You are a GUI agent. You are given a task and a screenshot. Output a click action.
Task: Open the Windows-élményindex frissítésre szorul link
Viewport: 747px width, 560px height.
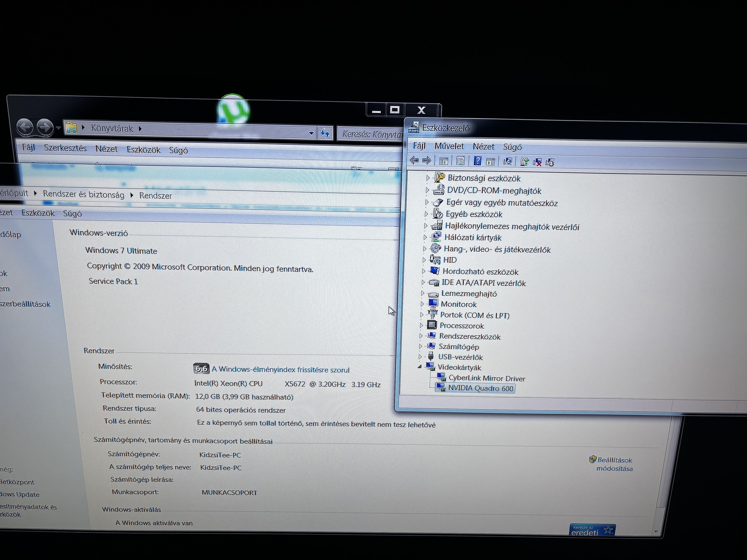click(281, 369)
